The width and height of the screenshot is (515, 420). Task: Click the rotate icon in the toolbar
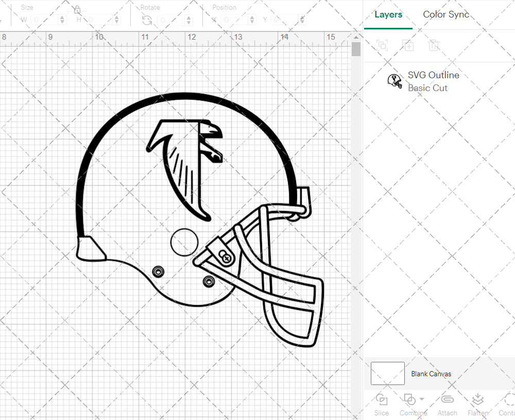pyautogui.click(x=146, y=19)
